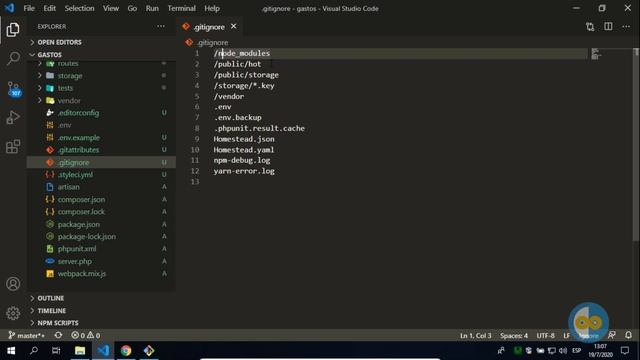
Task: Open the Windows Action Center icon
Action: (625, 351)
